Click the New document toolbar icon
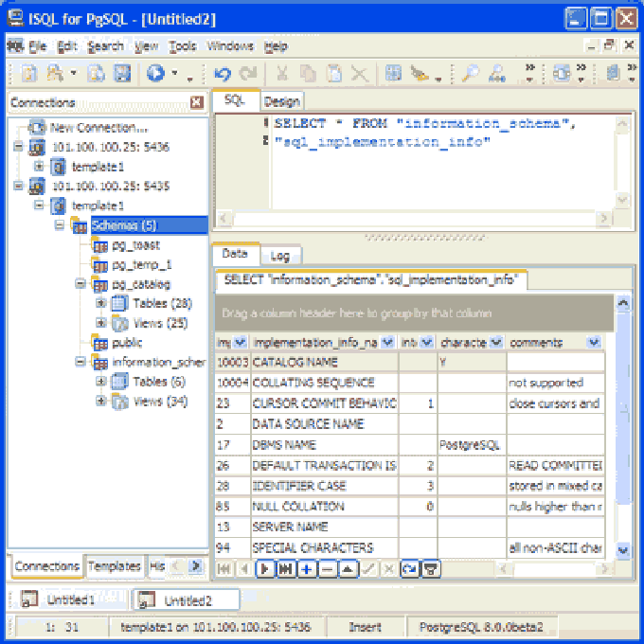This screenshot has height=644, width=644. (x=29, y=74)
